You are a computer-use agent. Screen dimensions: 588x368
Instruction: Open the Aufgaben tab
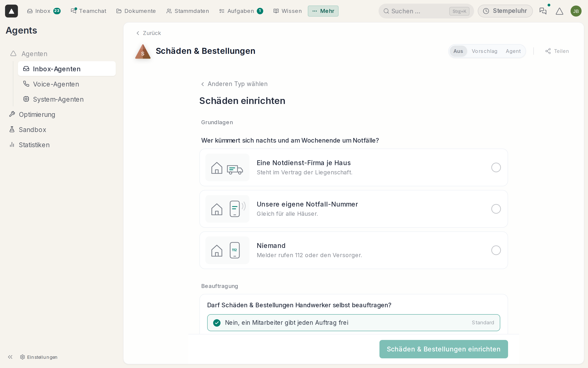[x=241, y=11]
